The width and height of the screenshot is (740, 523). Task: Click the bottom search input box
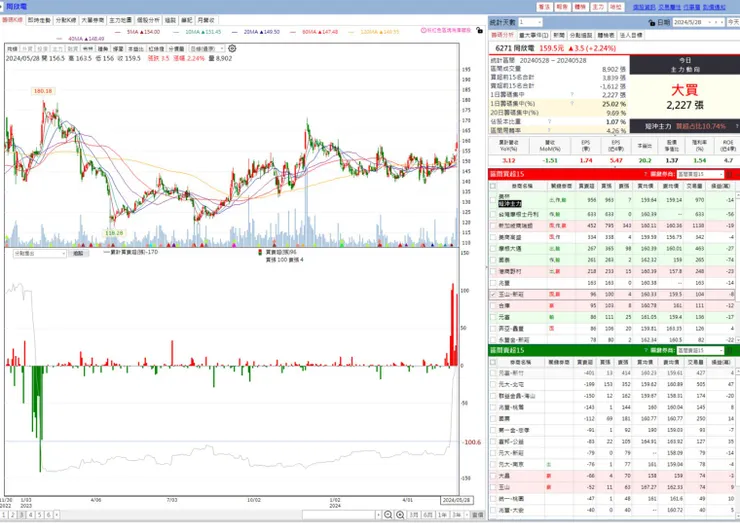(x=338, y=515)
